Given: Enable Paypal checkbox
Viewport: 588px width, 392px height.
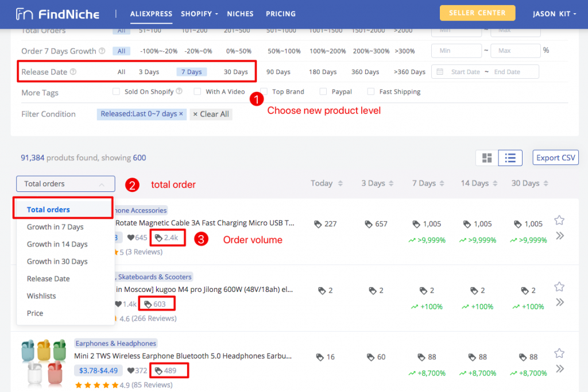Looking at the screenshot, I should pos(323,91).
